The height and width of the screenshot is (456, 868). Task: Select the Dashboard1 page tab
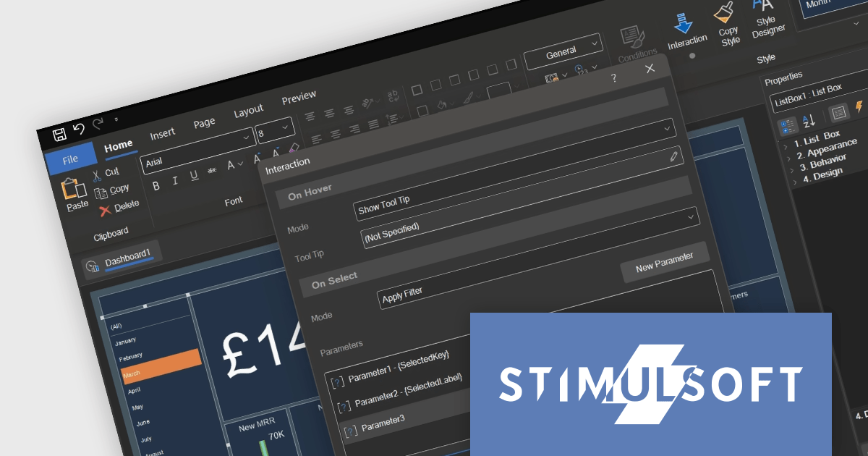122,258
